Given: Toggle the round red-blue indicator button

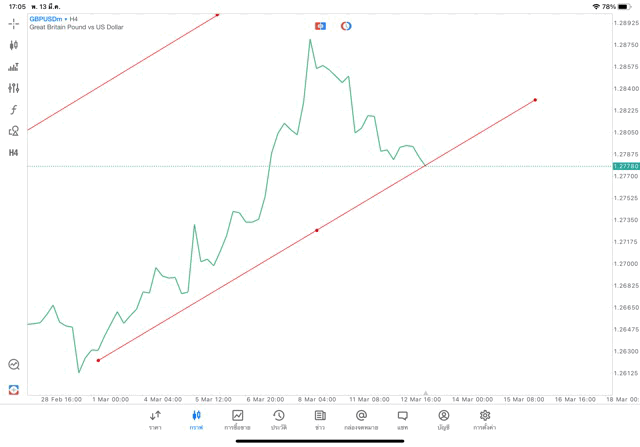Looking at the screenshot, I should 346,25.
